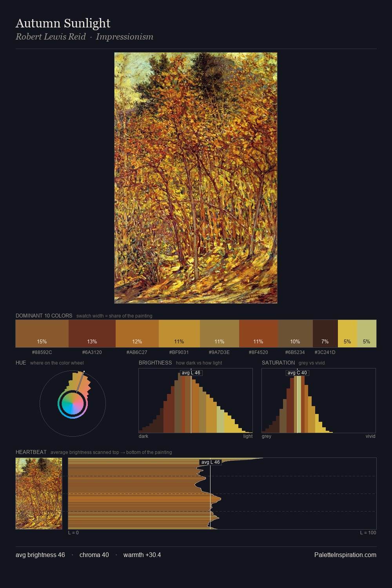Click the DOMINANT 10 COLORS heading

pos(44,316)
